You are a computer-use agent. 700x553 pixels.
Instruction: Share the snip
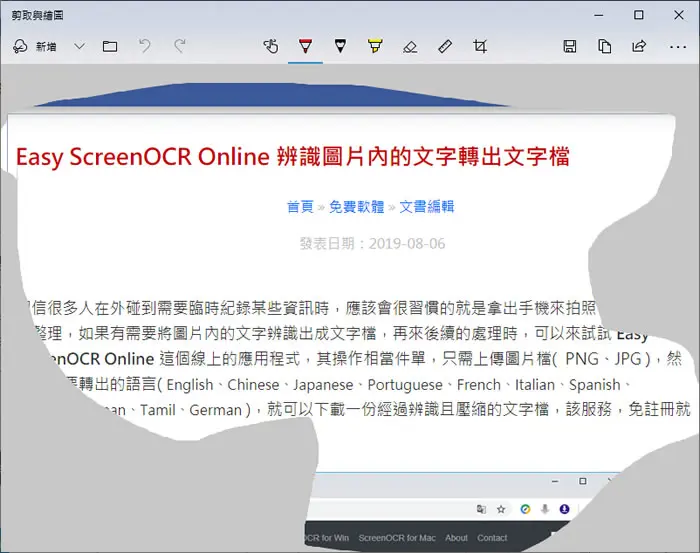pos(639,46)
